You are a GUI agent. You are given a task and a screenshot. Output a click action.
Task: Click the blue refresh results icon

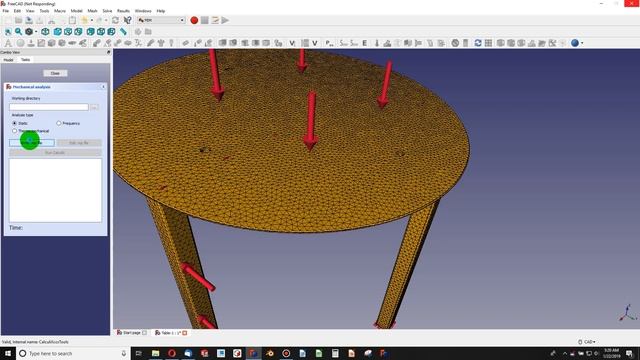click(478, 43)
